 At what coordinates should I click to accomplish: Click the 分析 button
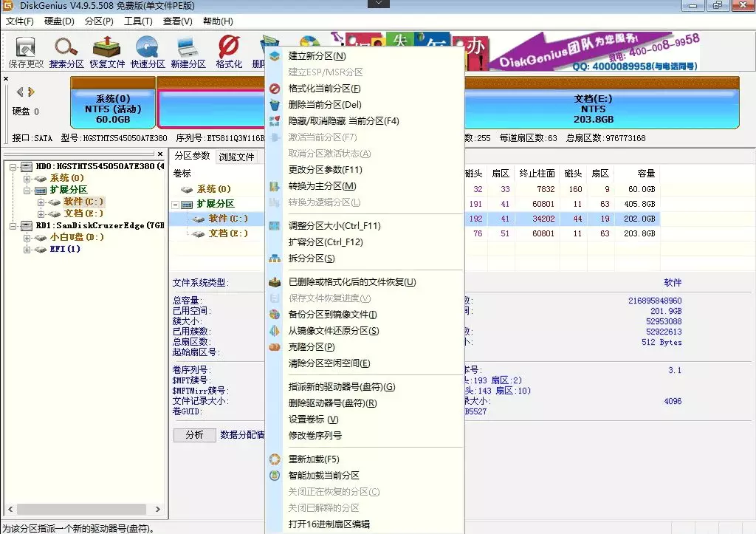click(194, 435)
